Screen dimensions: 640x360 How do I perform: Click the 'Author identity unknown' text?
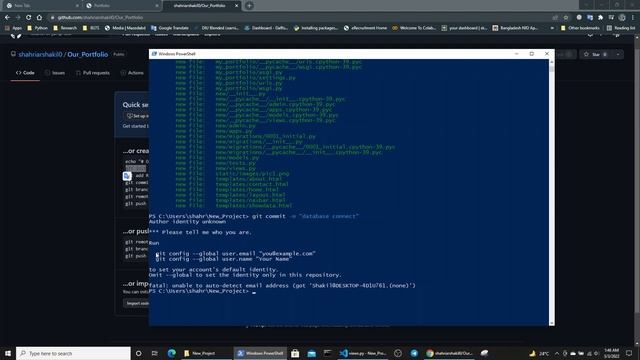(x=187, y=222)
